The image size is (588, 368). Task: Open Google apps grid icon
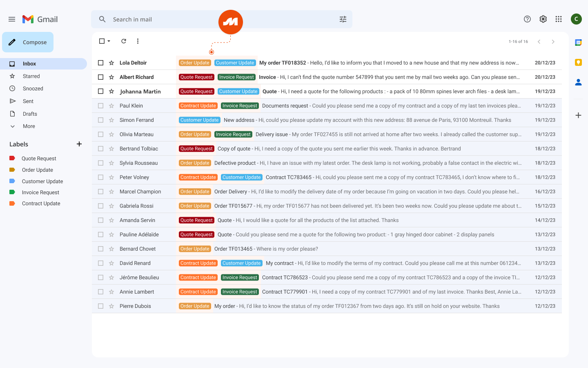pyautogui.click(x=559, y=19)
